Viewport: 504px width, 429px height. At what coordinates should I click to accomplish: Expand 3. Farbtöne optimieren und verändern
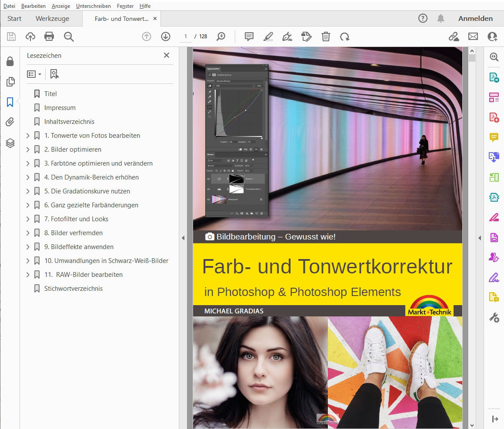(28, 163)
